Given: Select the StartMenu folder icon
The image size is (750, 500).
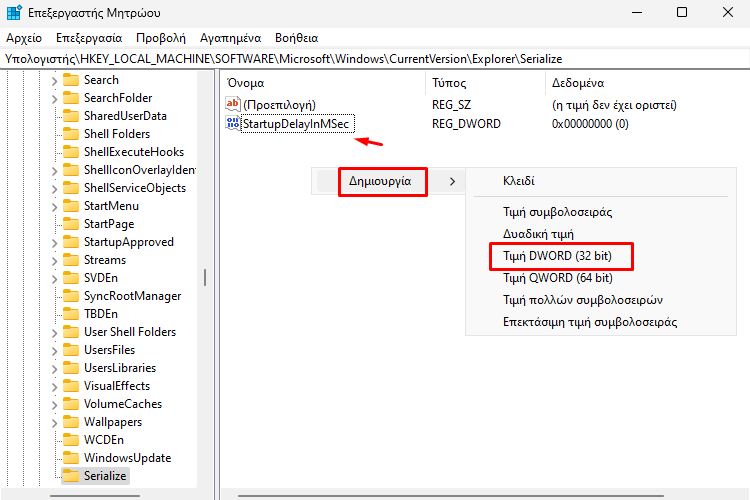Looking at the screenshot, I should (71, 206).
